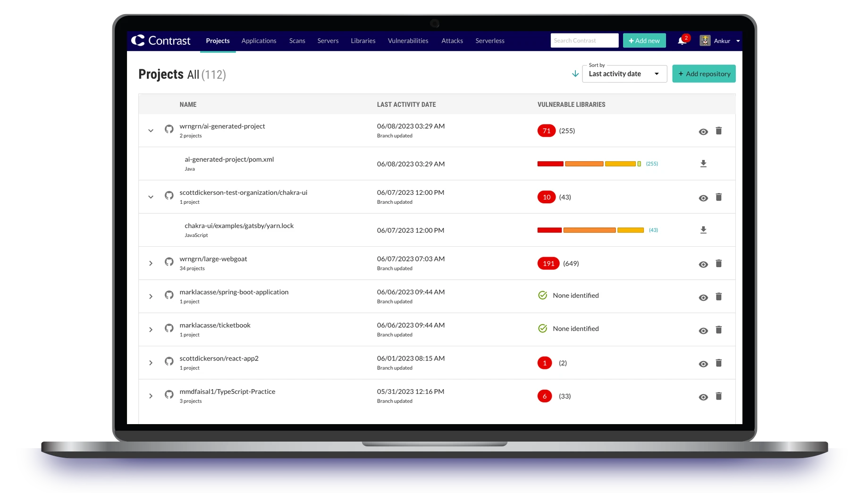View details of marklacasse/spring-boot-application
The image size is (868, 493).
coord(703,297)
